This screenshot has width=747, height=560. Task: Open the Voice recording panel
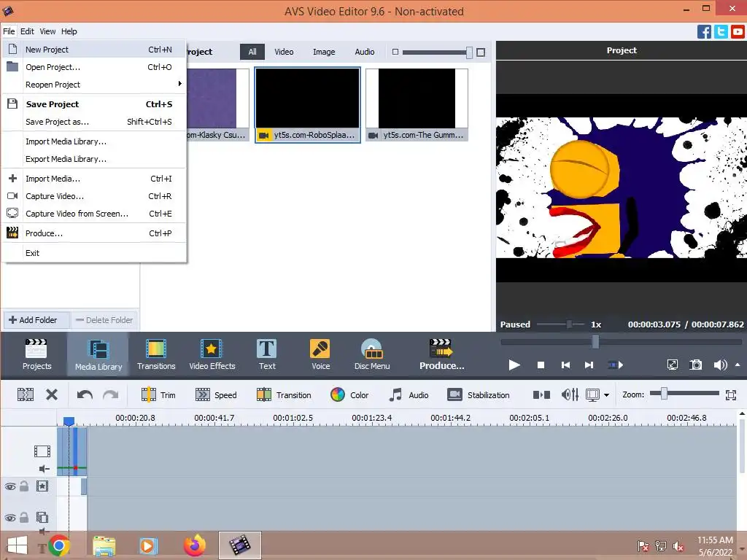pos(320,354)
